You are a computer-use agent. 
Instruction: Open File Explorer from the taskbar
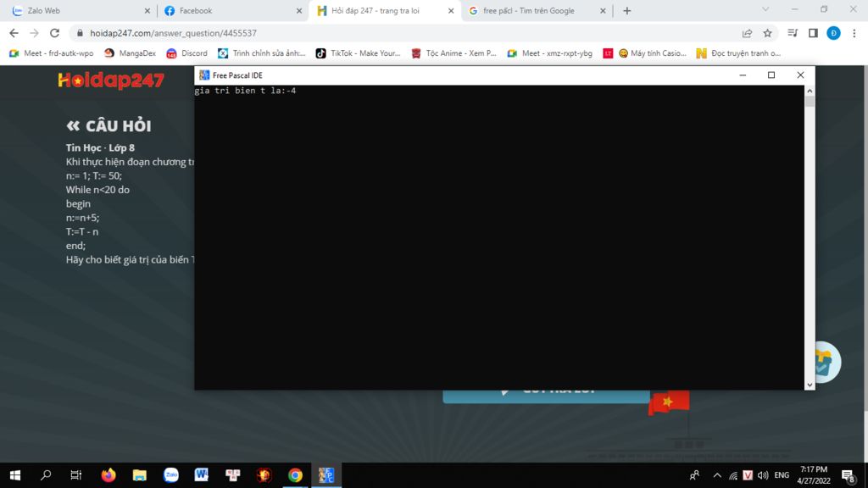pos(140,475)
